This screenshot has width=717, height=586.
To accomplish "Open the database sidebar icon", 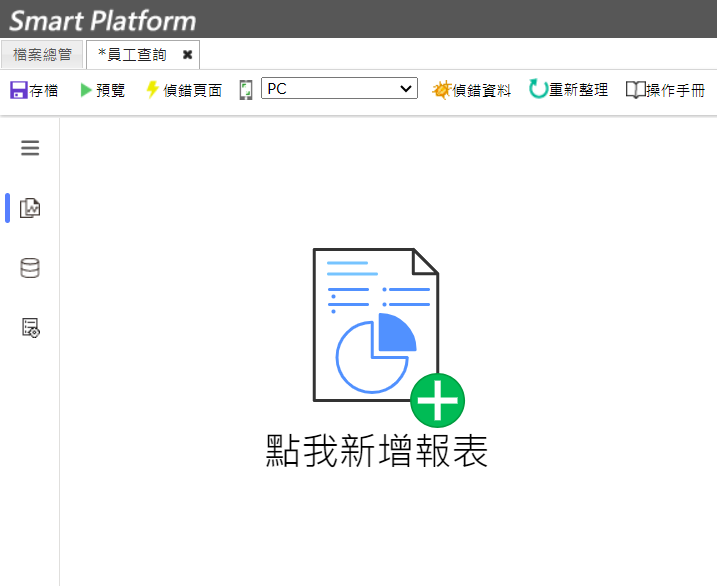I will (x=30, y=268).
